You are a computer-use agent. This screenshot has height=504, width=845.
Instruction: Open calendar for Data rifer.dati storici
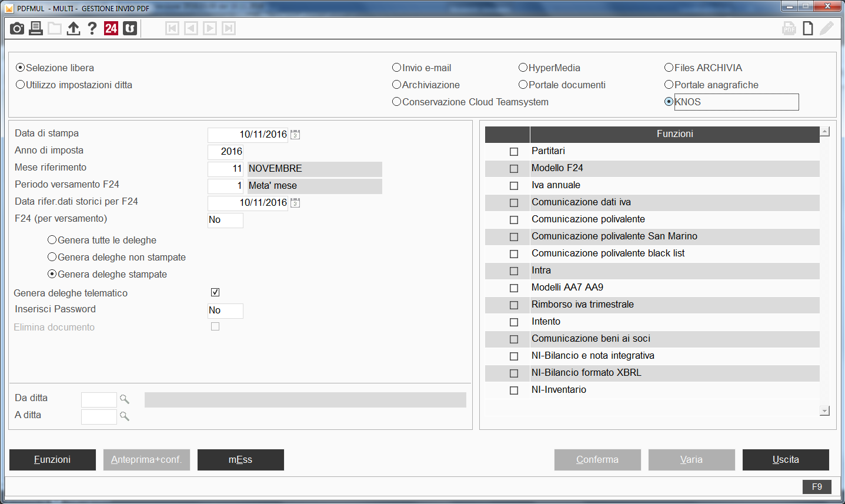pos(295,203)
